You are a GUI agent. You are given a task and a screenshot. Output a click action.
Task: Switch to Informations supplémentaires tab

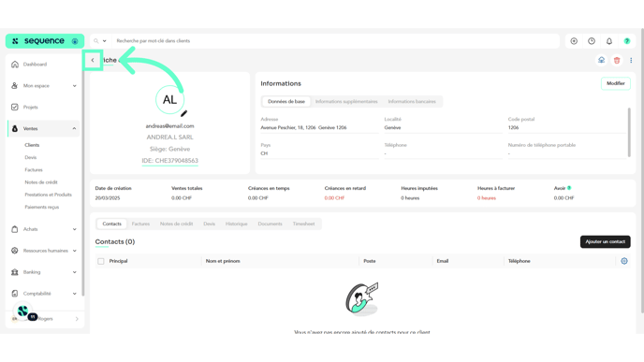346,101
